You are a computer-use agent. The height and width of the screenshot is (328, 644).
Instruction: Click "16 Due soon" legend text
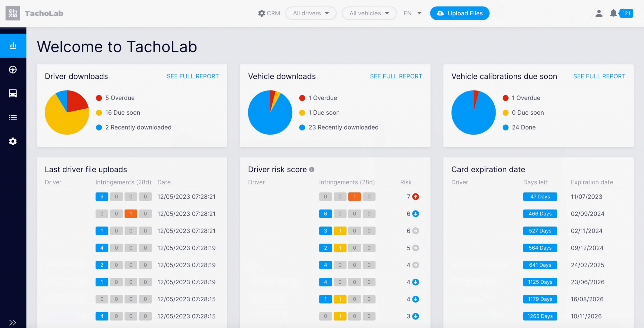[x=123, y=113]
